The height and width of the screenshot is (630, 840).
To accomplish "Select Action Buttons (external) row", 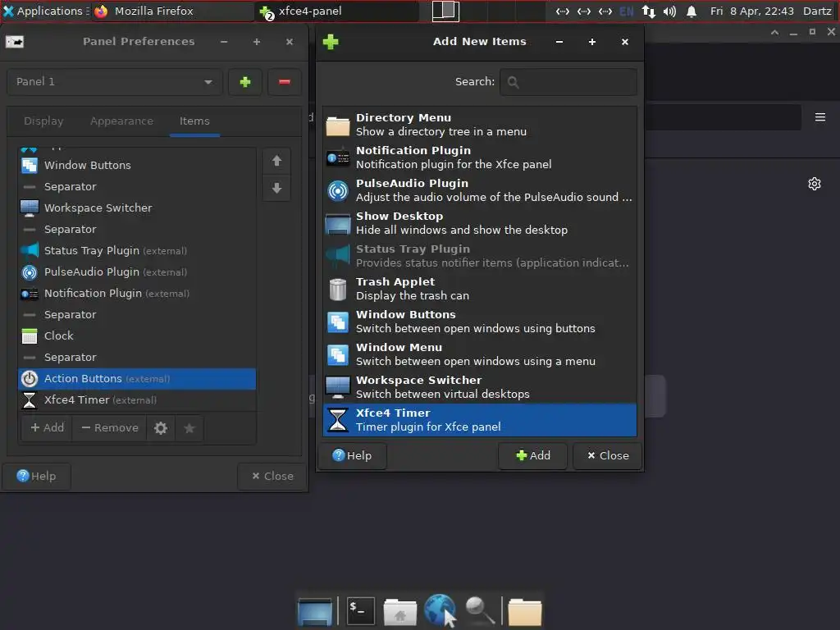I will 137,379.
